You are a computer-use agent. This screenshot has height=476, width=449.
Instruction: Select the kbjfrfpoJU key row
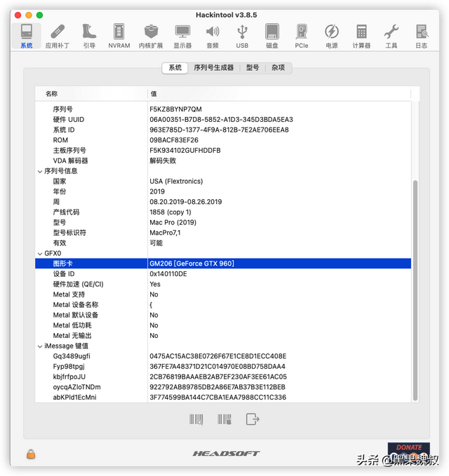pyautogui.click(x=223, y=377)
